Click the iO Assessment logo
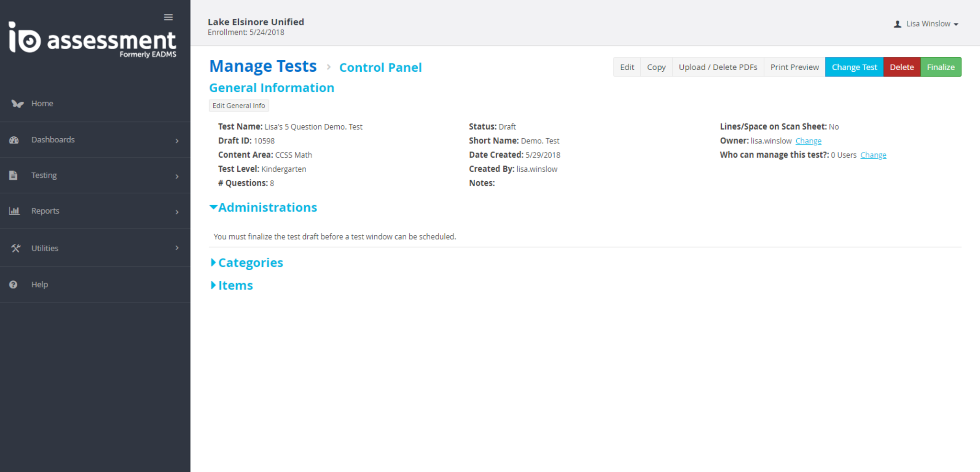This screenshot has width=980, height=472. coord(92,40)
